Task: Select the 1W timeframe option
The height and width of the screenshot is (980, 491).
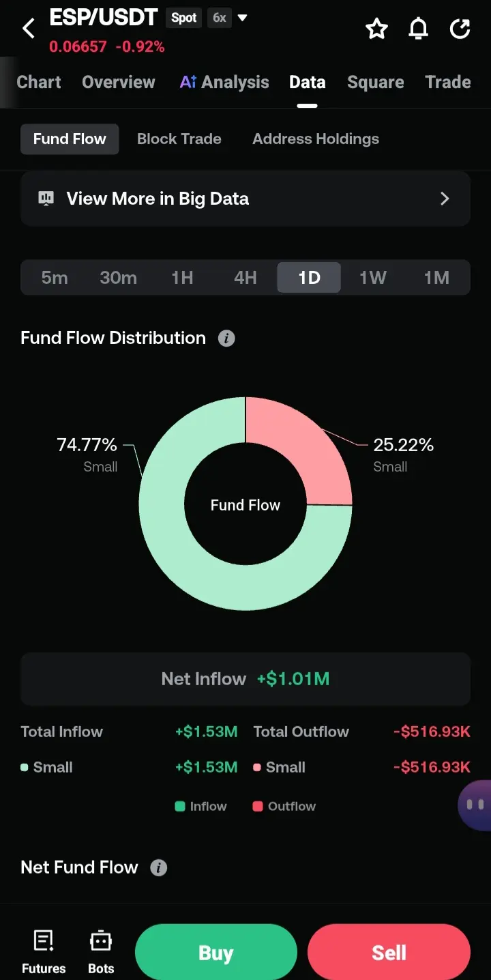Action: (x=373, y=278)
